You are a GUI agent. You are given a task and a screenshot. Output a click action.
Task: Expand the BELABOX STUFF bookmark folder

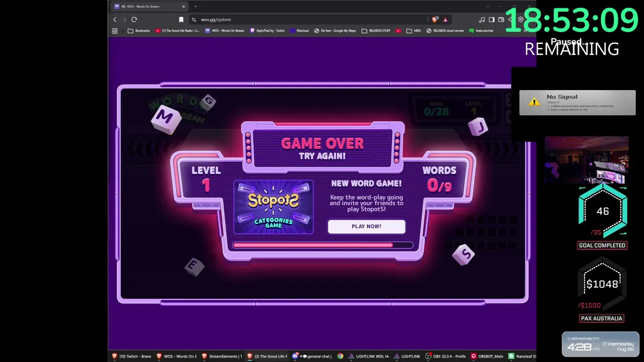click(376, 31)
